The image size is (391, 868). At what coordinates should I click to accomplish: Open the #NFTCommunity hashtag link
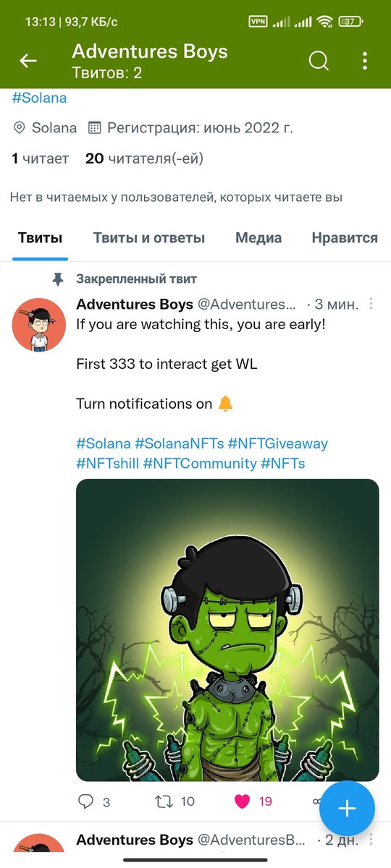[200, 463]
